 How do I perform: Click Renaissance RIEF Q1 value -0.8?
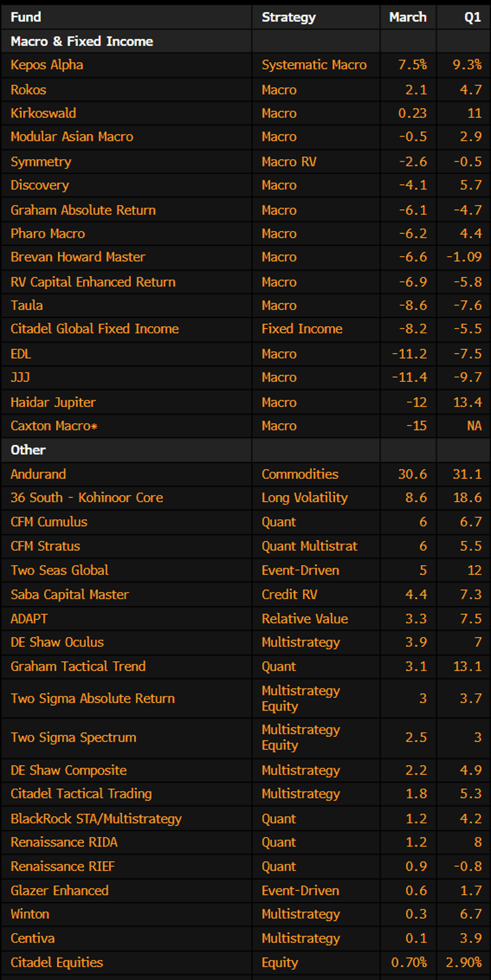pyautogui.click(x=468, y=866)
